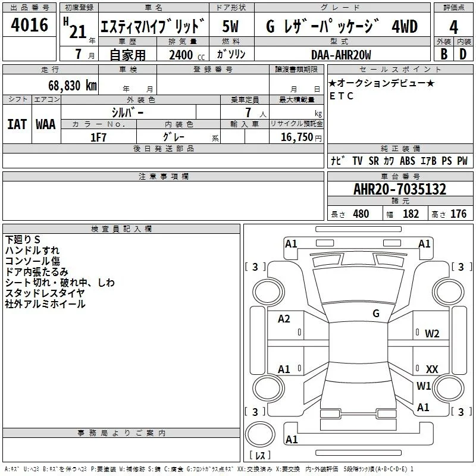Viewport: 476px width, 476px height.
Task: Click the W1 mark on the diagram
Action: click(423, 386)
